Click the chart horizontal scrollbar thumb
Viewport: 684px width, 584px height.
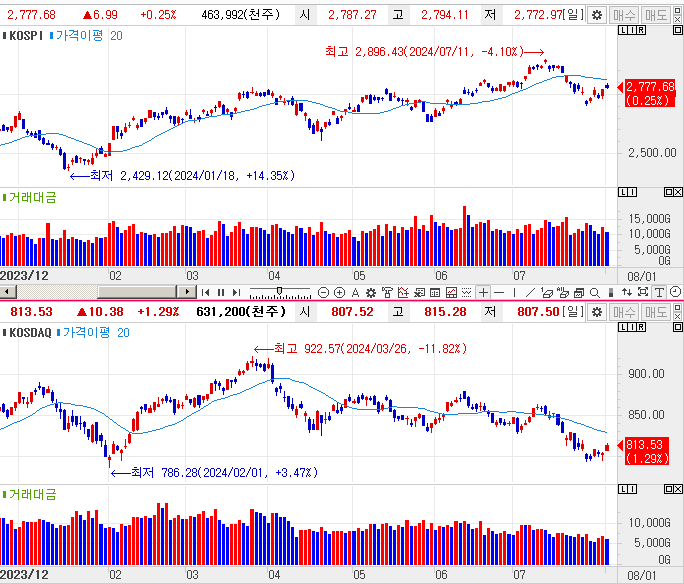(x=137, y=291)
